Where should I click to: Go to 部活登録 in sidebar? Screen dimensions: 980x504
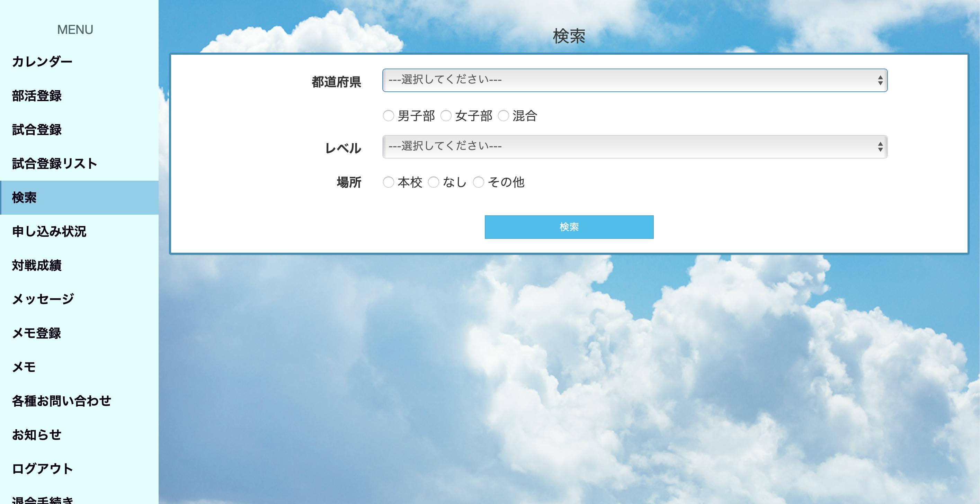79,96
